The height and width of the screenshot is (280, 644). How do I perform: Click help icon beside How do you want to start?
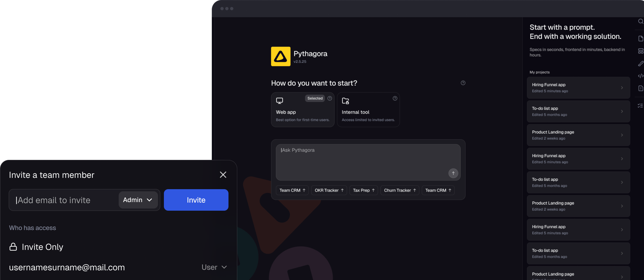[x=463, y=83]
